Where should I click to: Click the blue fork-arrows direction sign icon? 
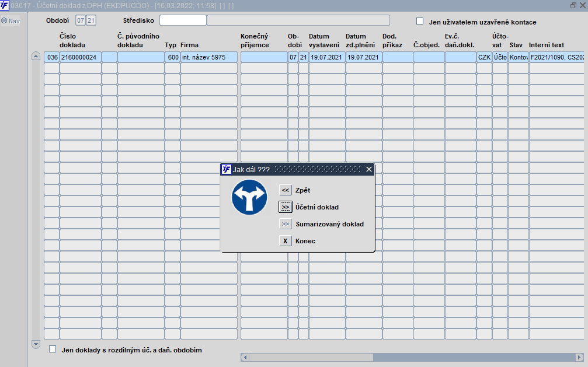(249, 197)
